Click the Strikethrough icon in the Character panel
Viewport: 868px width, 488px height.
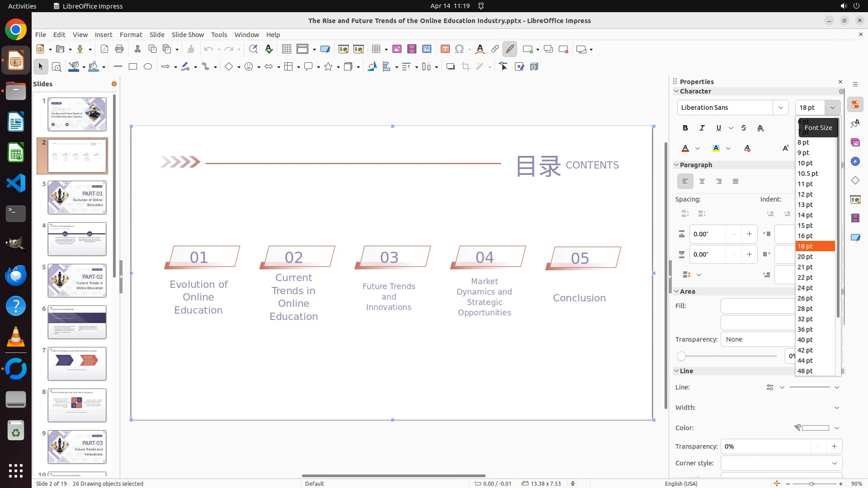[x=744, y=128]
